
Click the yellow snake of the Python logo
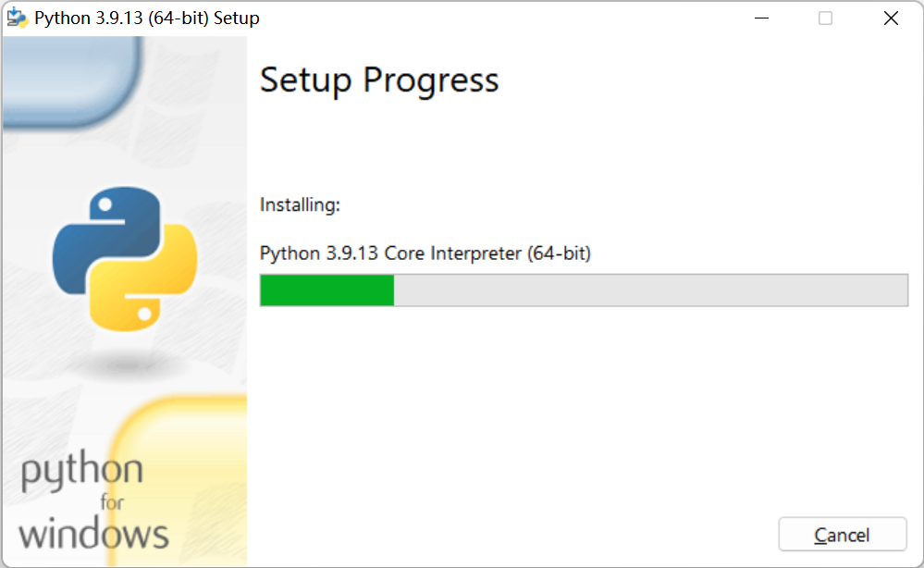[x=157, y=287]
